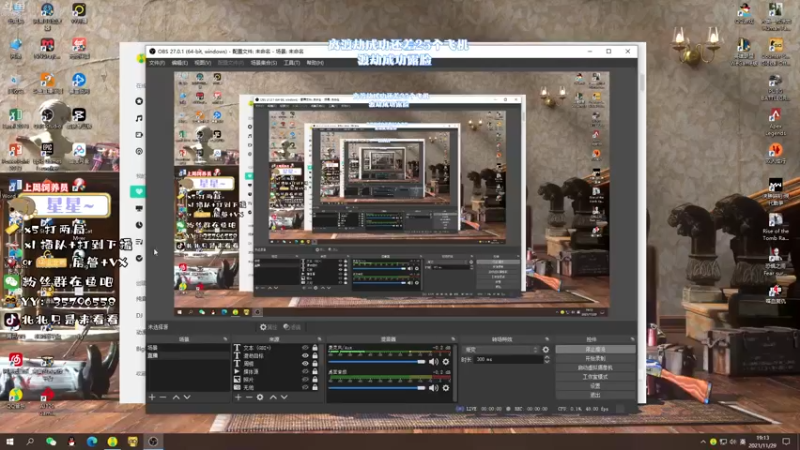Viewport: 800px width, 450px height.
Task: Click the source filters button
Action: [x=292, y=327]
